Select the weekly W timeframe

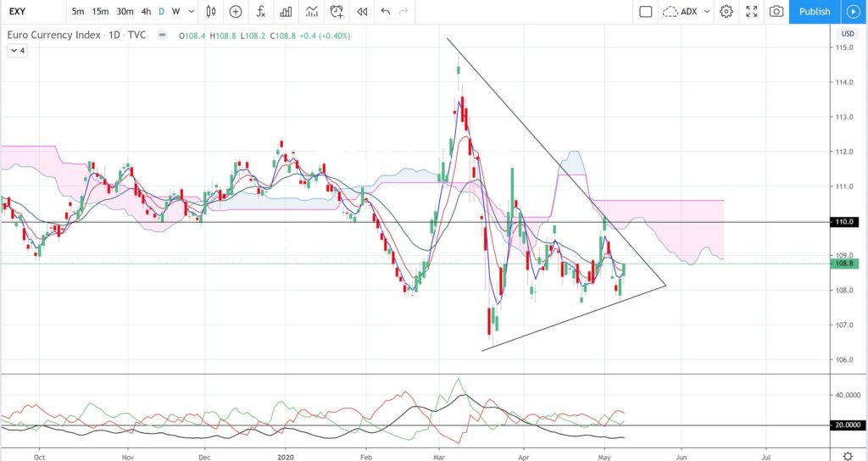point(175,11)
